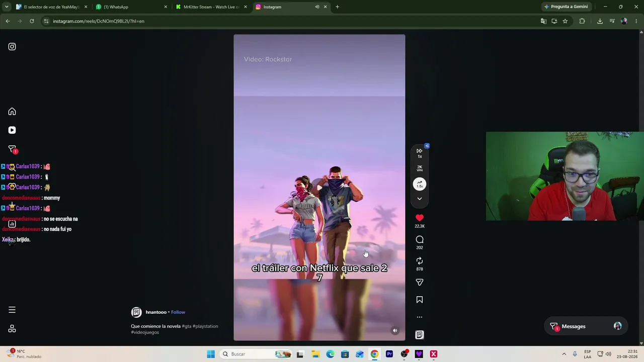Click Pregunta a Gemini button
Viewport: 644px width, 362px height.
(x=566, y=7)
